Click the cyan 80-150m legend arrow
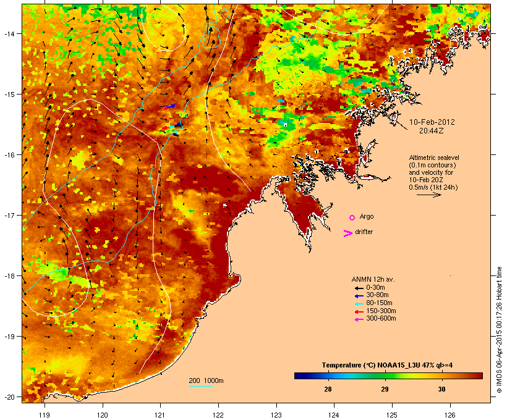This screenshot has height=420, width=507. pos(359,304)
